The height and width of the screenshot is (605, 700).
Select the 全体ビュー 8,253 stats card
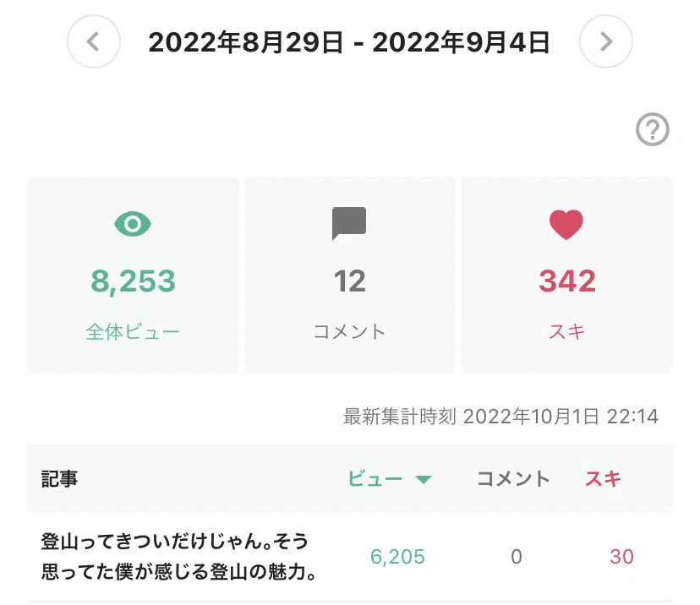tap(133, 275)
